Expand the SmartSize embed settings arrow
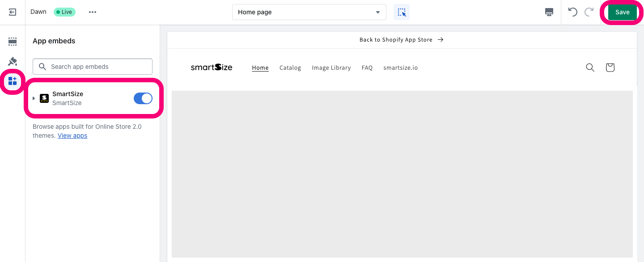This screenshot has height=262, width=644. click(34, 98)
